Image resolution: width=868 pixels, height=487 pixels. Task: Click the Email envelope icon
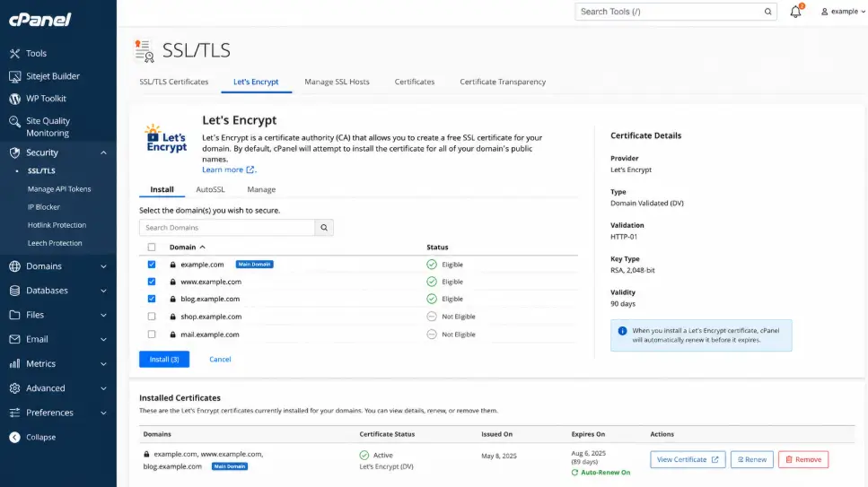coord(15,339)
